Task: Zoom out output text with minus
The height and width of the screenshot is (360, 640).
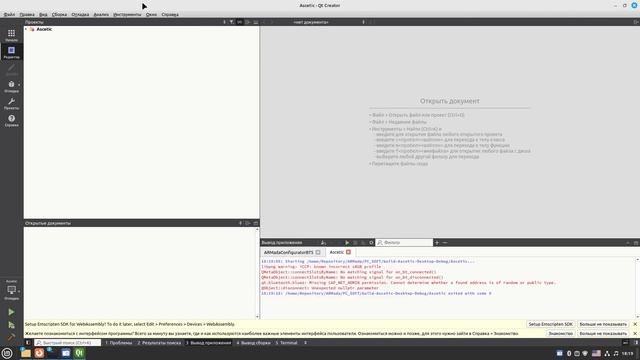Action: 445,242
